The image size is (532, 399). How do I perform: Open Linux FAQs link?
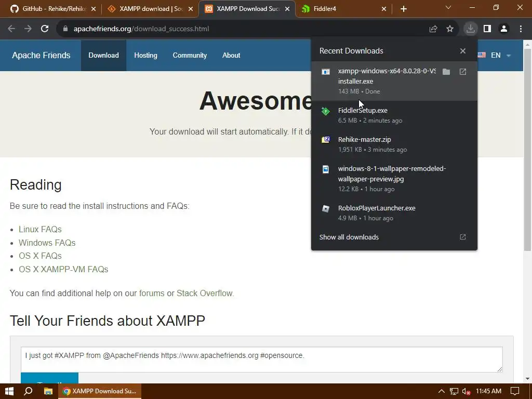40,229
